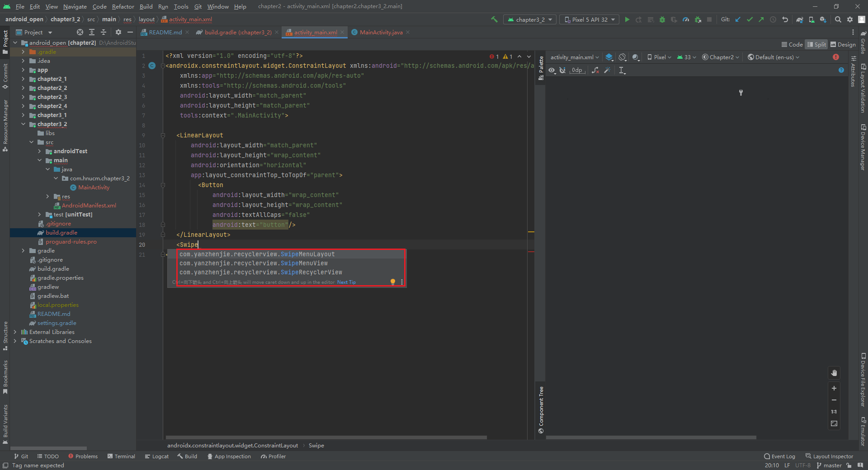Screen dimensions: 868x470
Task: Click Git update project blue arrow
Action: point(738,19)
